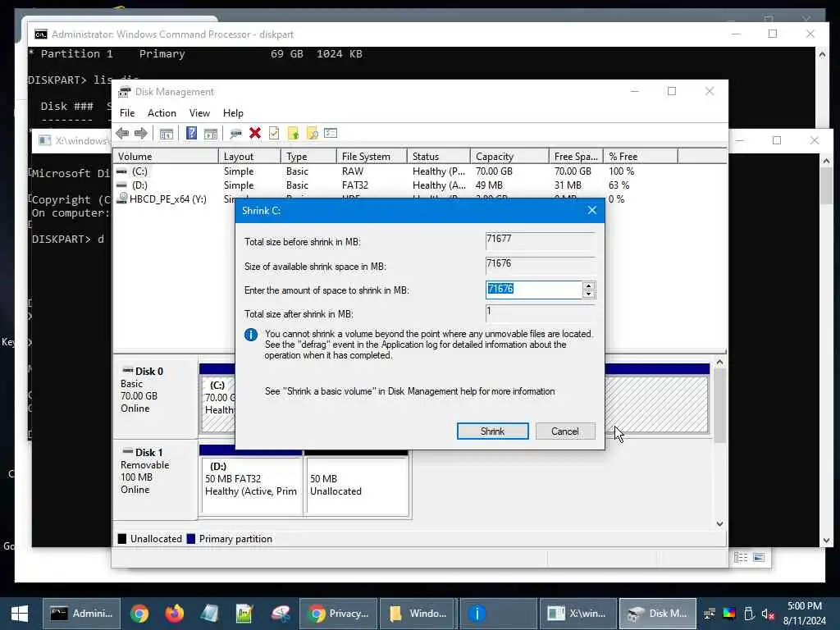Open the notepad-like taskbar icon
This screenshot has height=630, width=840.
(x=209, y=614)
